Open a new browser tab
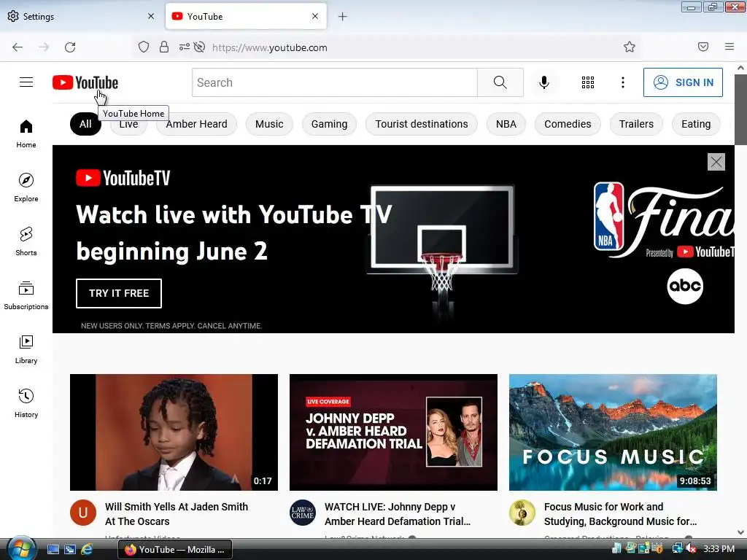The image size is (747, 560). point(343,17)
